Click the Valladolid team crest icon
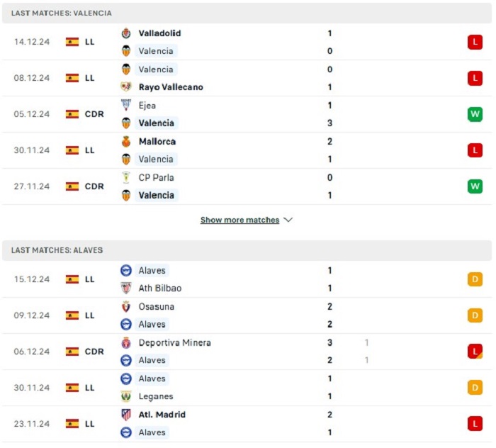This screenshot has width=496, height=448. (x=126, y=33)
